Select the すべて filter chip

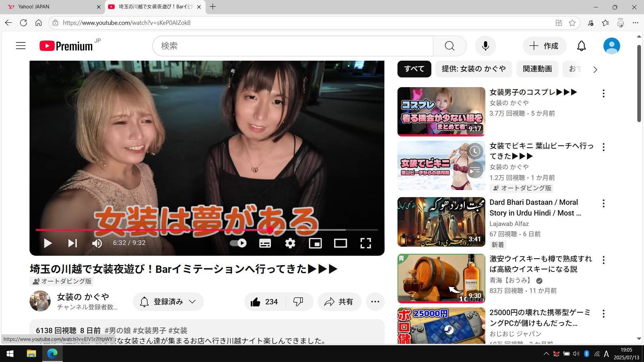pyautogui.click(x=414, y=69)
